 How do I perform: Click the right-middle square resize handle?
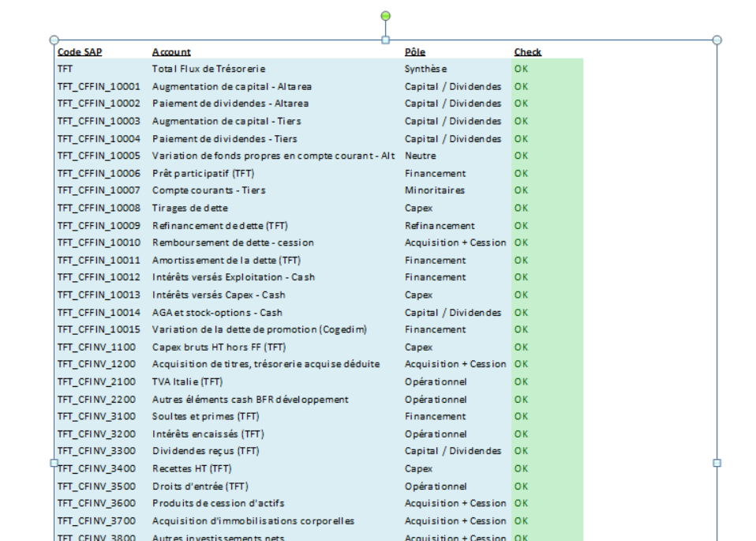(x=717, y=463)
